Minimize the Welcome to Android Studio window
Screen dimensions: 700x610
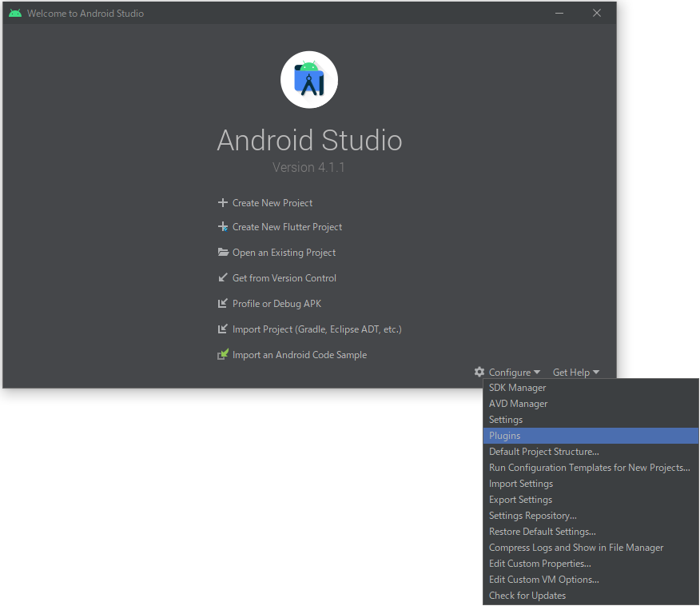point(559,13)
